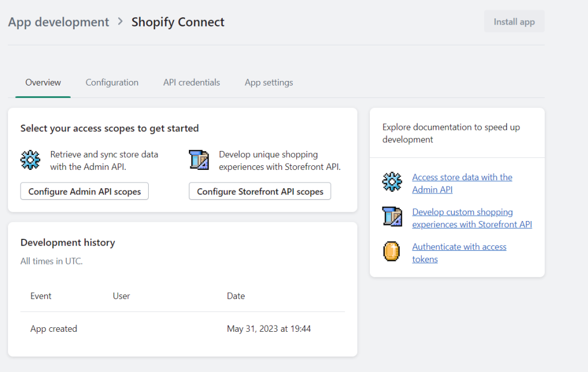The width and height of the screenshot is (588, 372).
Task: Select the App created event row
Action: (183, 328)
